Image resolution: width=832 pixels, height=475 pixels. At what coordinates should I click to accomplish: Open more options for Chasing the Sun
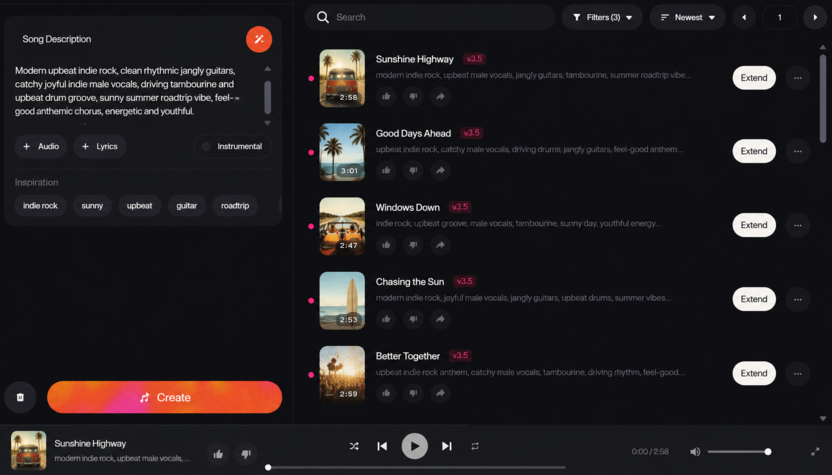coord(798,299)
